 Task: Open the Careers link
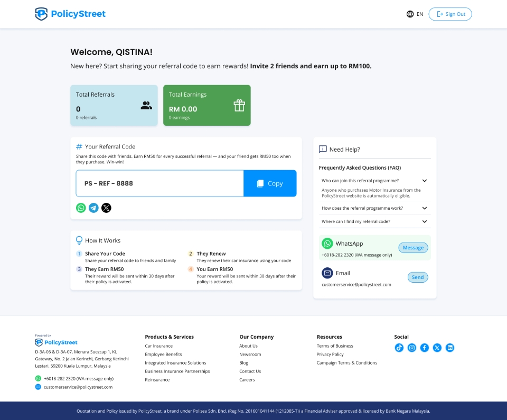coord(247,379)
